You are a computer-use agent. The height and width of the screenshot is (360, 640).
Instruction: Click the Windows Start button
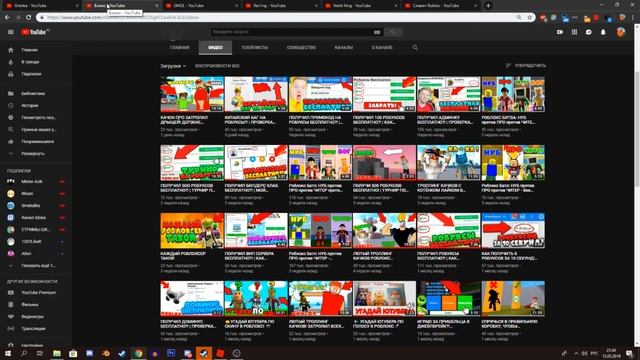[8, 353]
